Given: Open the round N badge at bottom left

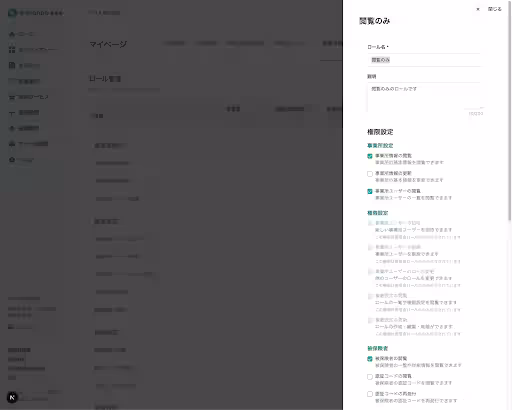Looking at the screenshot, I should point(12,397).
